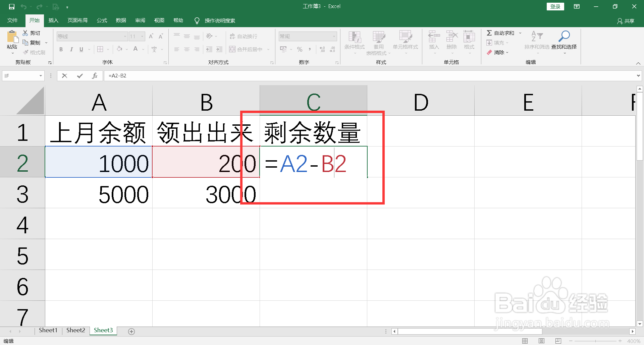This screenshot has height=345, width=644.
Task: Open Find and Select magnifier
Action: (x=564, y=36)
